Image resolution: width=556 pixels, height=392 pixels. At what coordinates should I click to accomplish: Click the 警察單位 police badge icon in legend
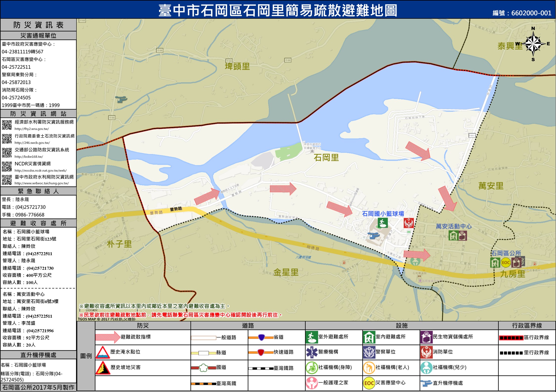click(x=369, y=352)
